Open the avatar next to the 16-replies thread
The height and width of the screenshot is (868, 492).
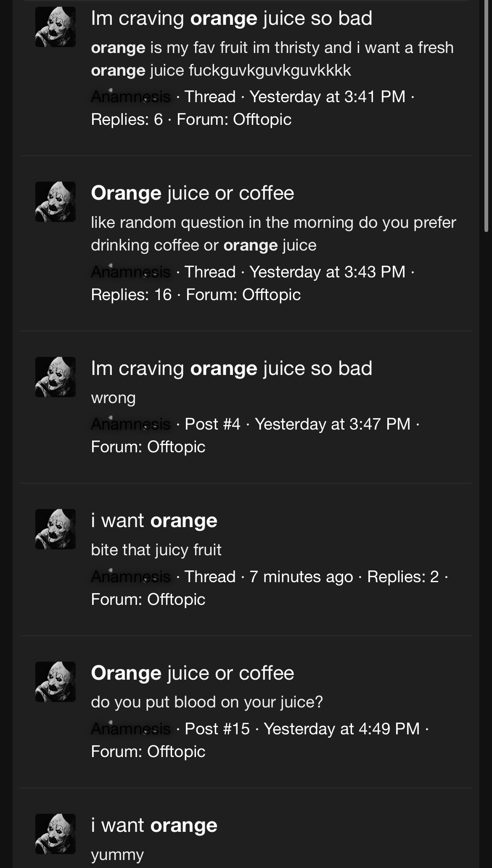[x=56, y=202]
